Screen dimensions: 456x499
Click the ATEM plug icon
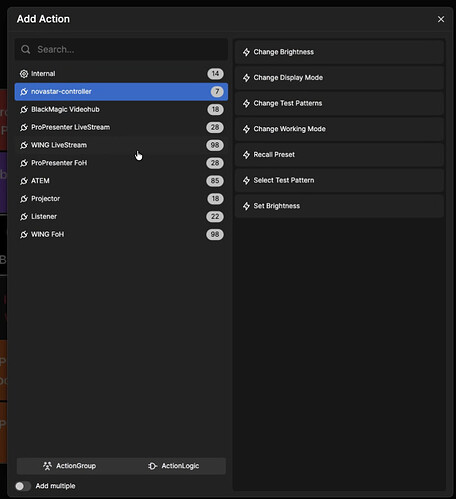[x=24, y=181]
